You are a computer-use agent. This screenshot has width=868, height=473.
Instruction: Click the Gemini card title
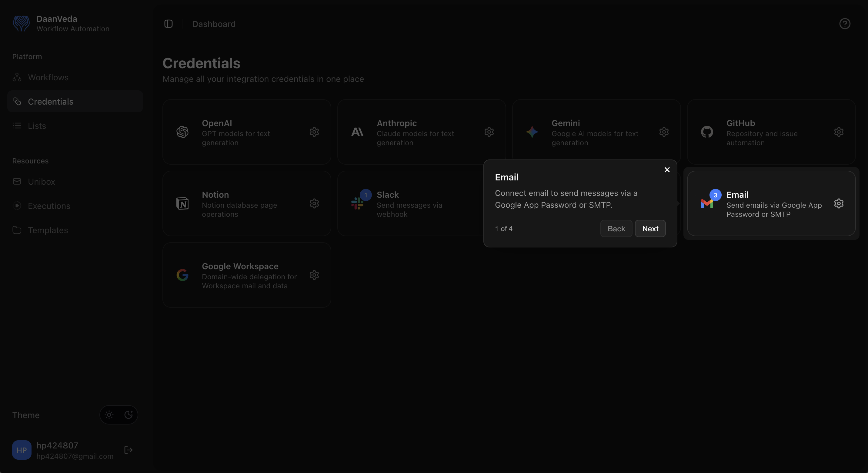[x=566, y=123]
